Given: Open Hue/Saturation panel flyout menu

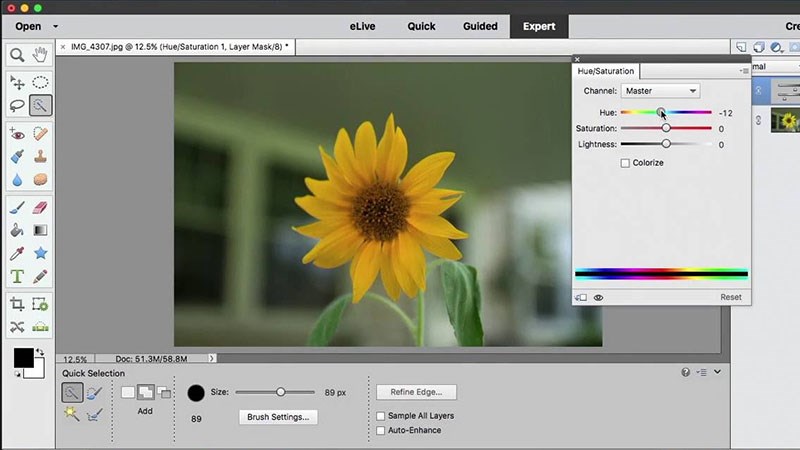Looking at the screenshot, I should click(743, 71).
